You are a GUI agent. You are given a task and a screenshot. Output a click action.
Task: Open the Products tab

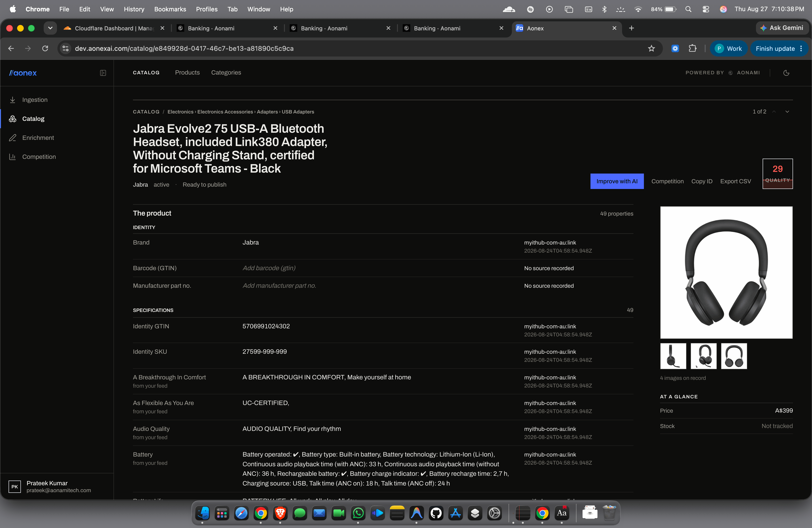click(187, 72)
